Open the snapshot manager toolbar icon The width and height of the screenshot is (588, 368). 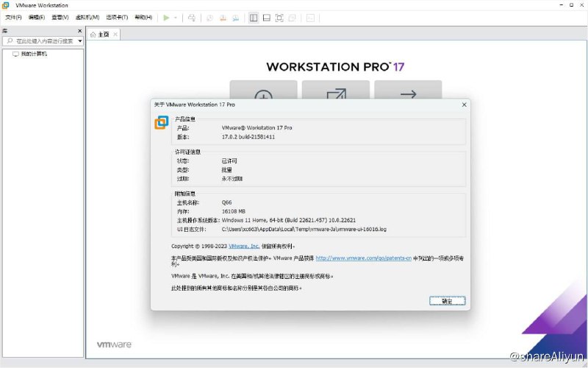[x=236, y=17]
